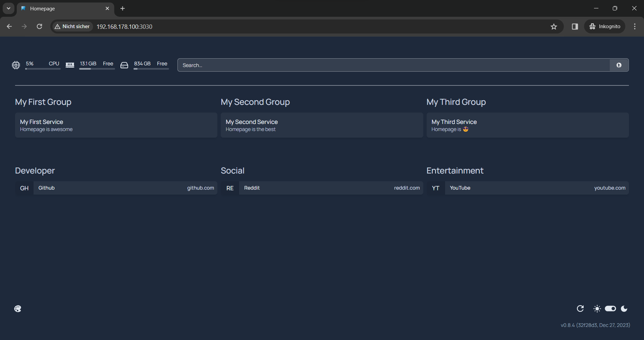The height and width of the screenshot is (340, 644).
Task: Click the disk storage widget icon
Action: click(x=124, y=65)
